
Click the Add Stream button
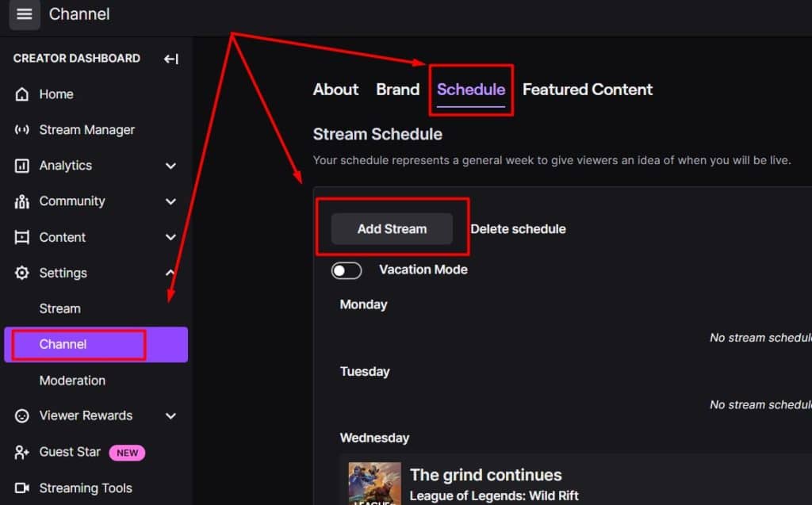392,228
